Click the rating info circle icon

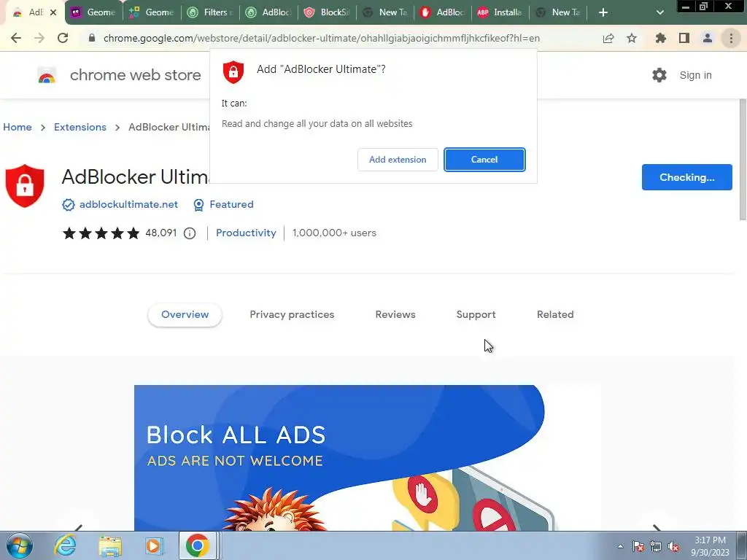(190, 233)
